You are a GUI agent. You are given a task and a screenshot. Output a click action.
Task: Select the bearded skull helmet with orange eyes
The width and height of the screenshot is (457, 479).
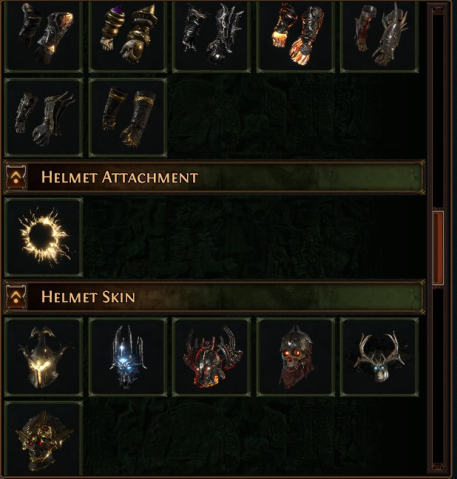[295, 357]
